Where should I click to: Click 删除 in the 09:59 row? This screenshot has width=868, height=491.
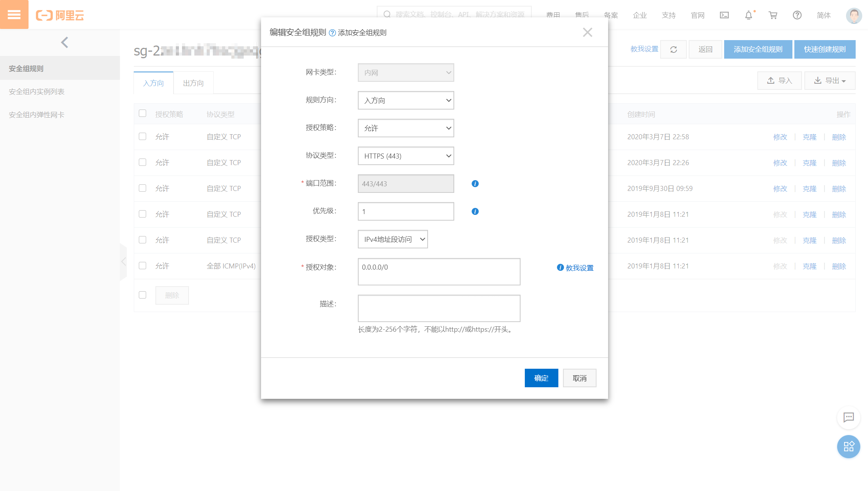(839, 189)
